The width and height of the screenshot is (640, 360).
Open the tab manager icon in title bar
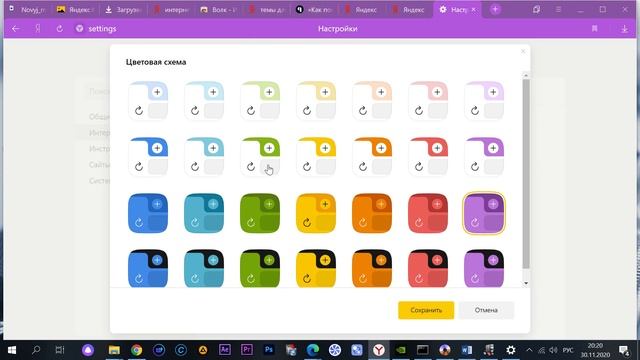[x=536, y=9]
